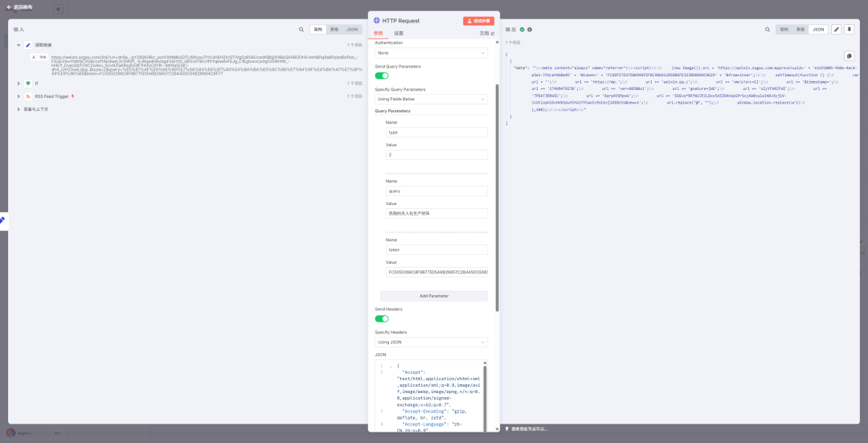The height and width of the screenshot is (443, 868).
Task: Click the parameters panel vertical scrollbar
Action: [497, 198]
